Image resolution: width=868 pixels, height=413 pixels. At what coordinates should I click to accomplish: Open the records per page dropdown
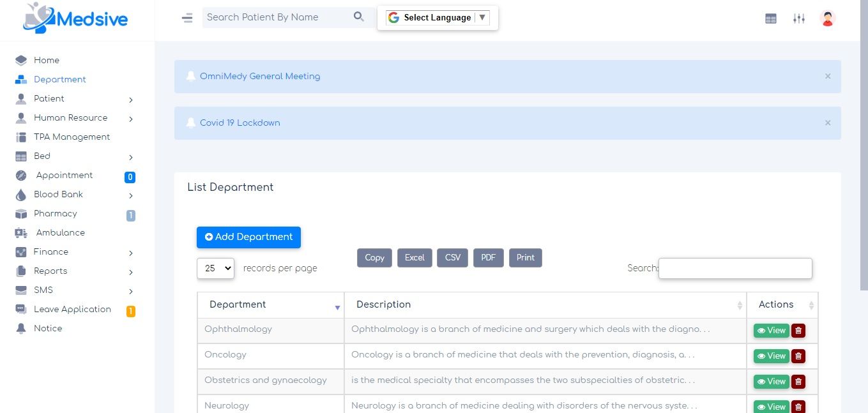coord(216,269)
